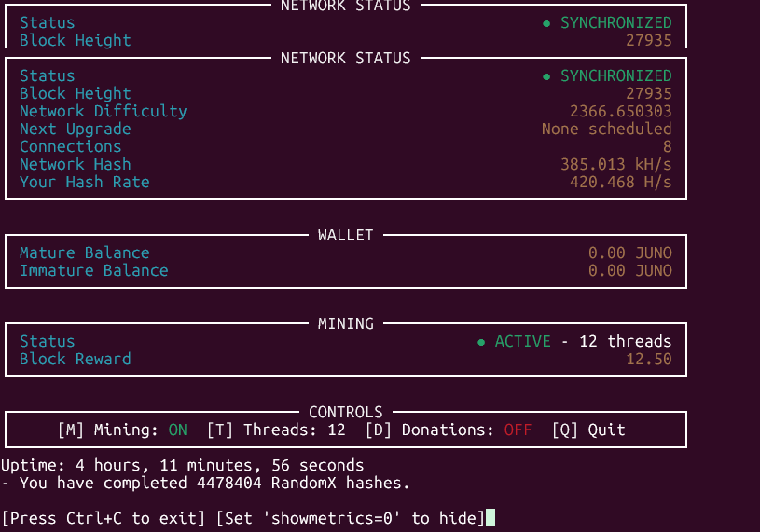Select the Mature Balance 0.00 JUNO value
This screenshot has width=760, height=532.
pyautogui.click(x=630, y=252)
